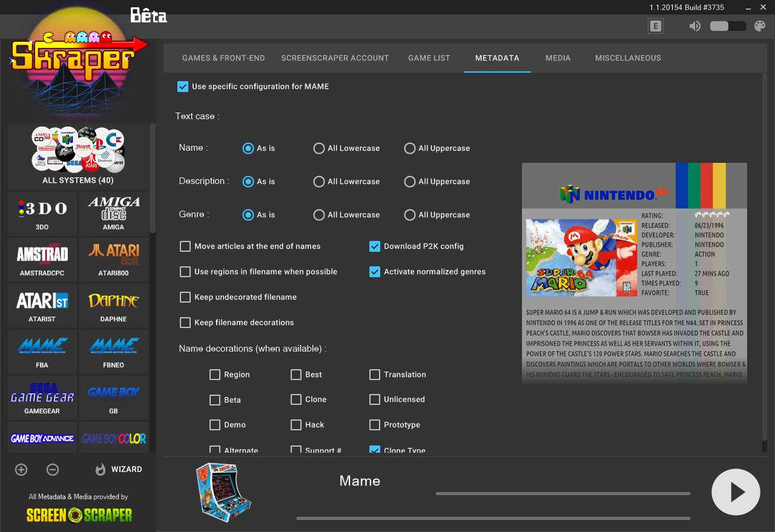Start scraping with the play button
The image size is (775, 532).
[736, 491]
